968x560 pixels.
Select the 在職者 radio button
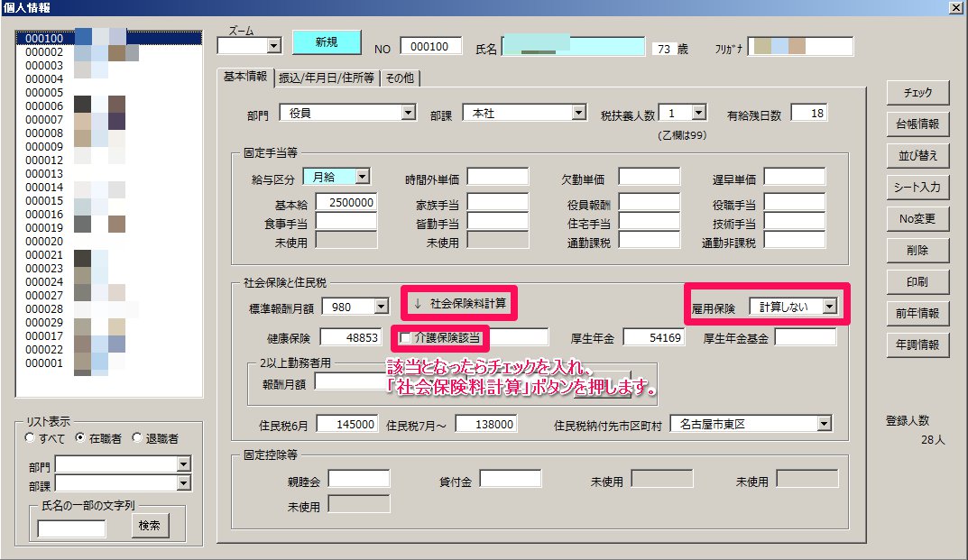(x=79, y=437)
